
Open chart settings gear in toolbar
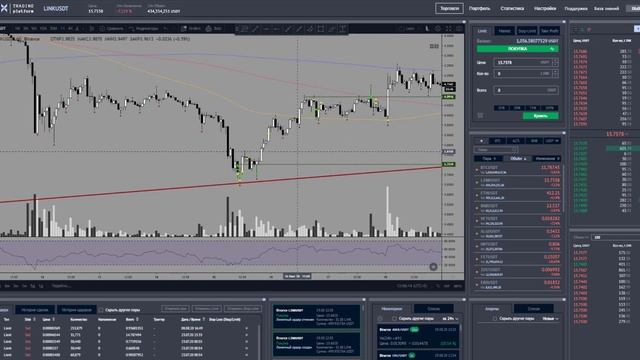tap(438, 29)
